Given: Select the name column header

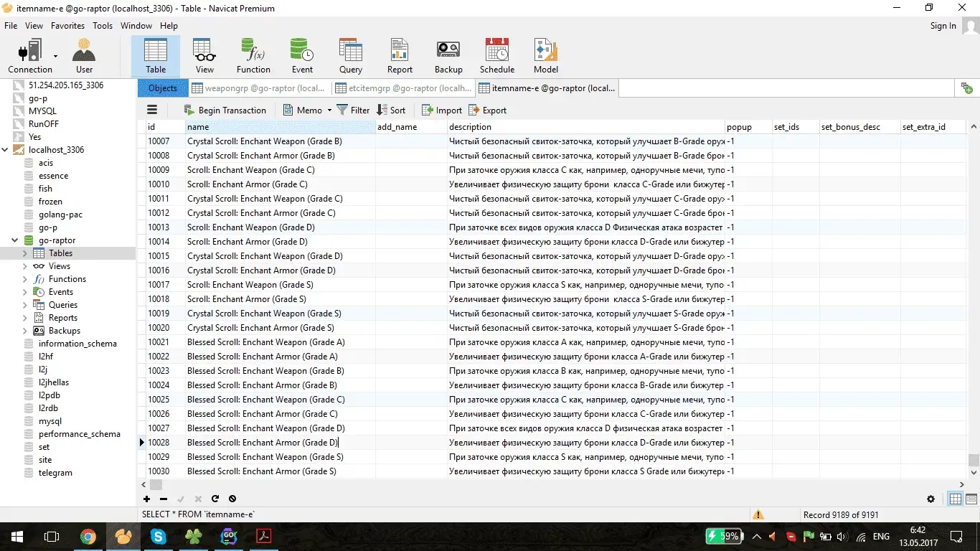Looking at the screenshot, I should pos(280,127).
